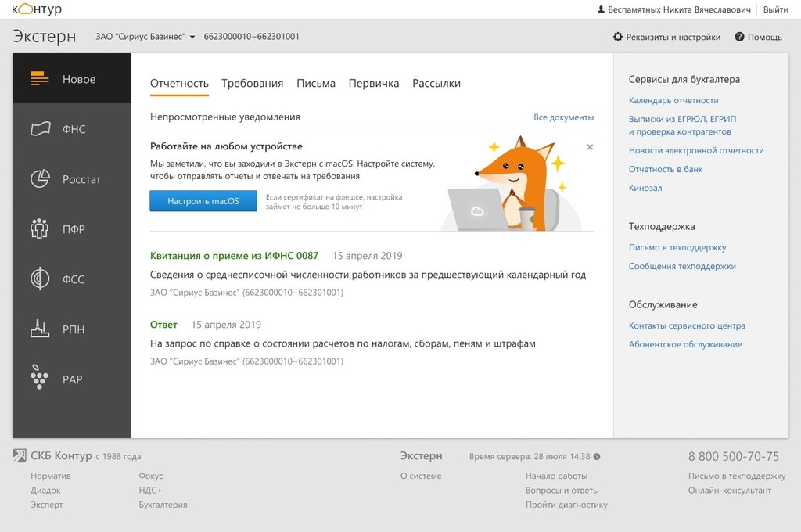Switch to the Отчетность tab
The height and width of the screenshot is (532, 801).
point(179,83)
